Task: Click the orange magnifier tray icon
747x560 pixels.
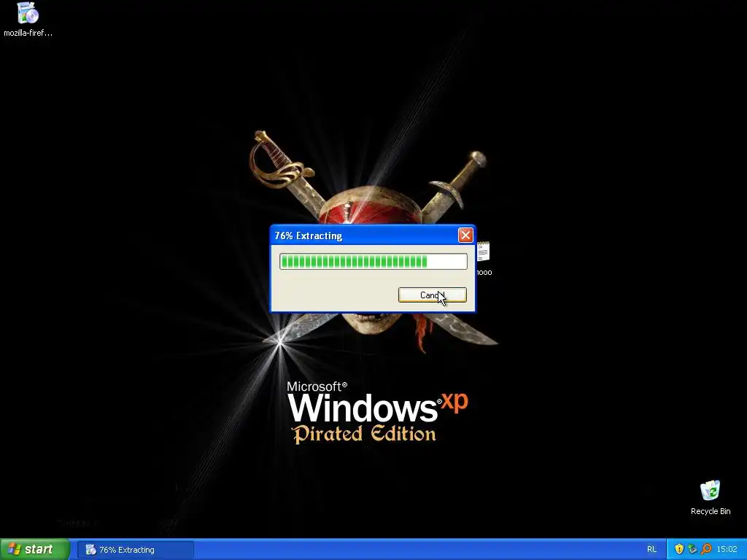Action: click(x=706, y=549)
